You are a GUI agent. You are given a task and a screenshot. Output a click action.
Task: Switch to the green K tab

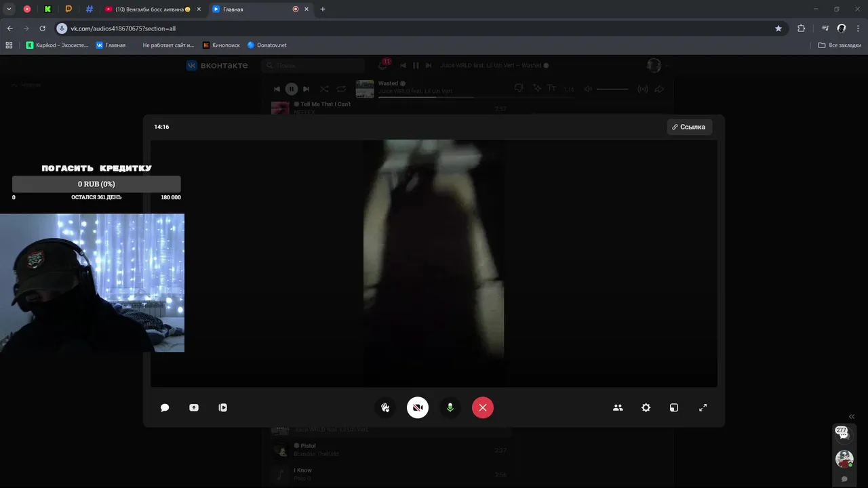pyautogui.click(x=47, y=9)
